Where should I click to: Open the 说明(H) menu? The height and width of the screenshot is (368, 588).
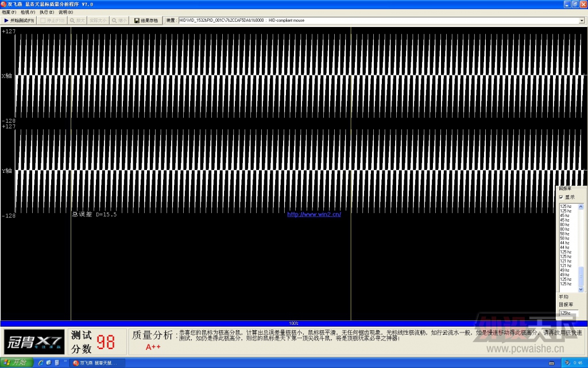click(65, 12)
